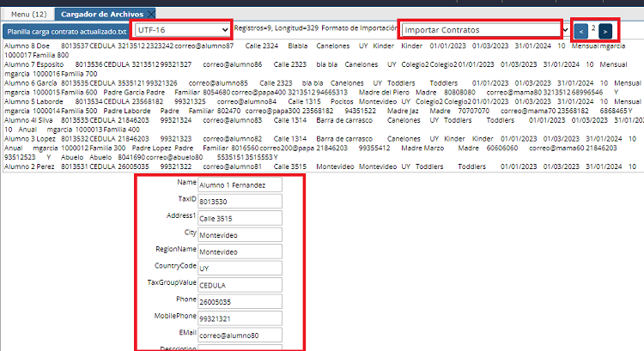The image size is (644, 351).
Task: Click the Name field with Alumno 1 Fernandez
Action: tap(240, 185)
